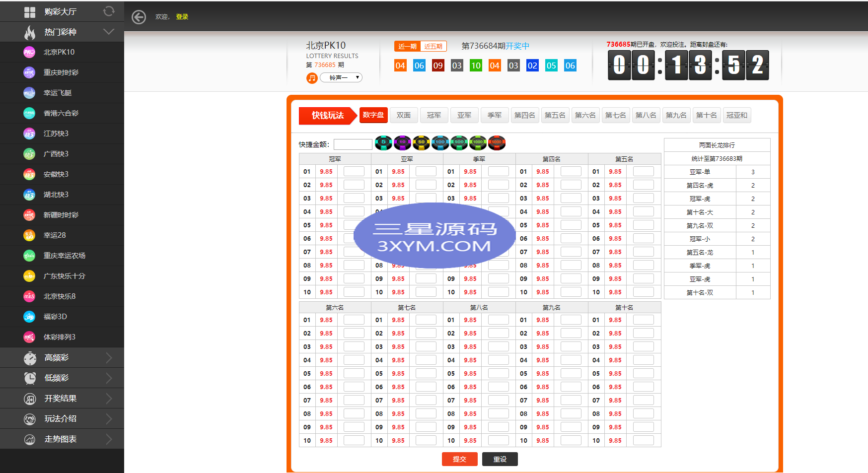This screenshot has height=473, width=868.
Task: Choose the red 5000 betting chip
Action: [x=497, y=143]
